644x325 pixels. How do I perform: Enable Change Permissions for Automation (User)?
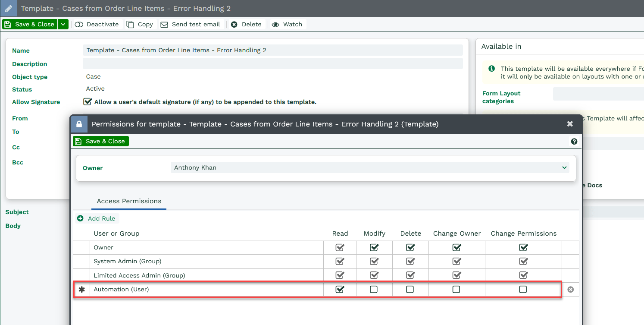click(523, 289)
